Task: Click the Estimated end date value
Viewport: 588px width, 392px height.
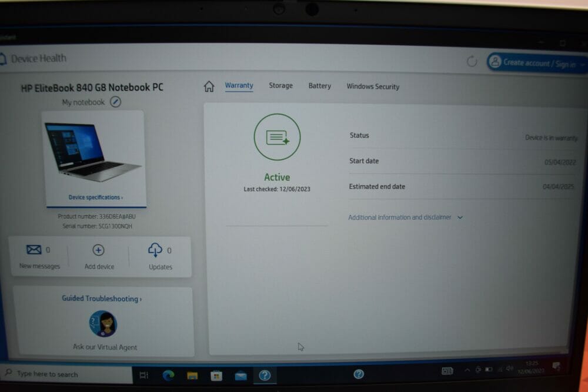Action: 559,187
